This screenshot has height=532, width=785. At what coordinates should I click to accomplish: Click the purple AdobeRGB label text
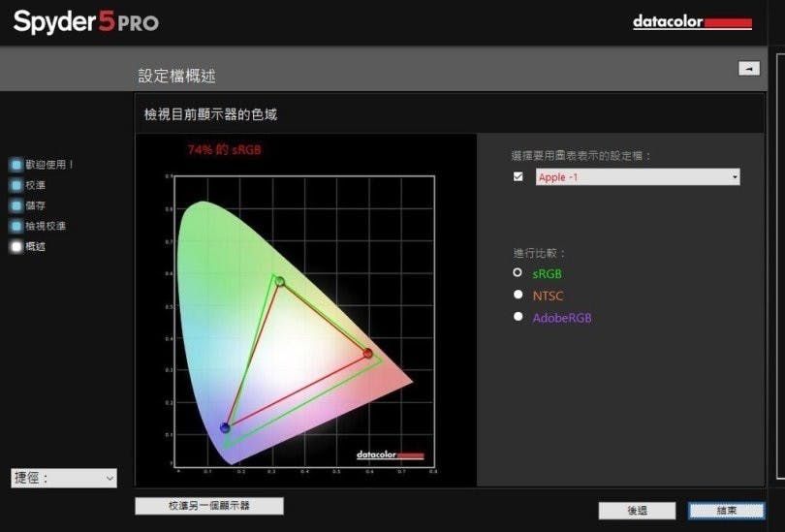(x=562, y=318)
